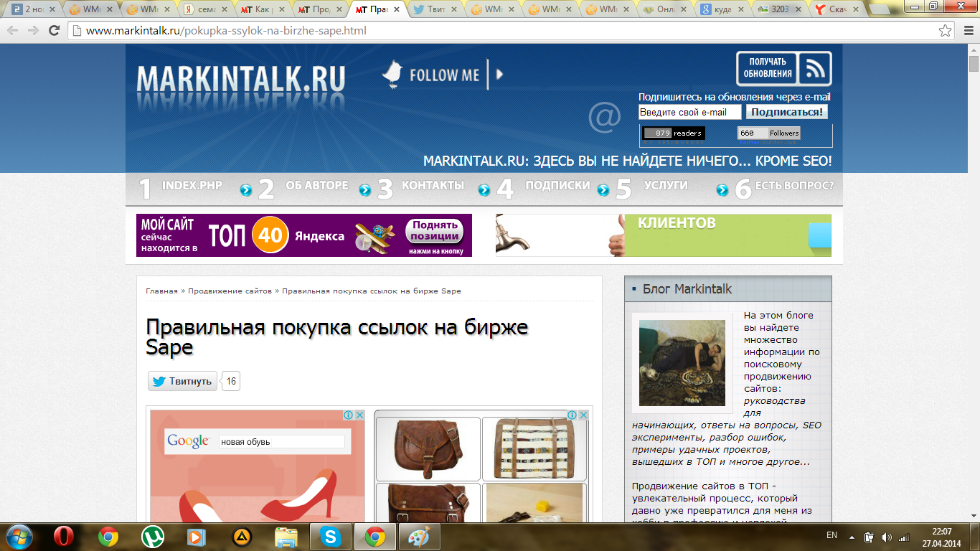Open the INDEX.PHP menu item
Screen dimensions: 980x551
tap(192, 185)
